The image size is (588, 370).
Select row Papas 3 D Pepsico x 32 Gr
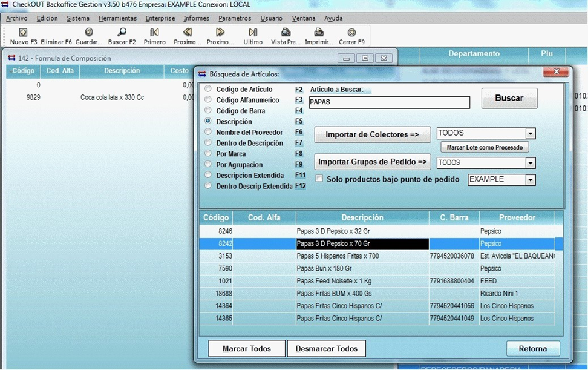point(377,231)
